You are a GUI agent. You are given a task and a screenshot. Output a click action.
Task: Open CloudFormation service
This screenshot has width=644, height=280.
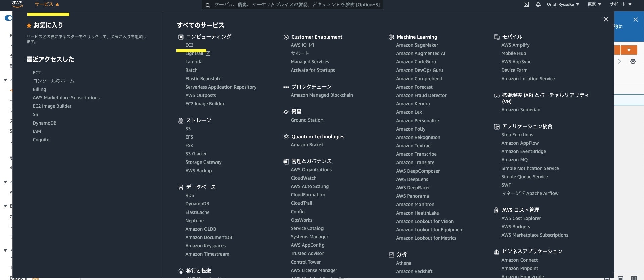(x=308, y=195)
